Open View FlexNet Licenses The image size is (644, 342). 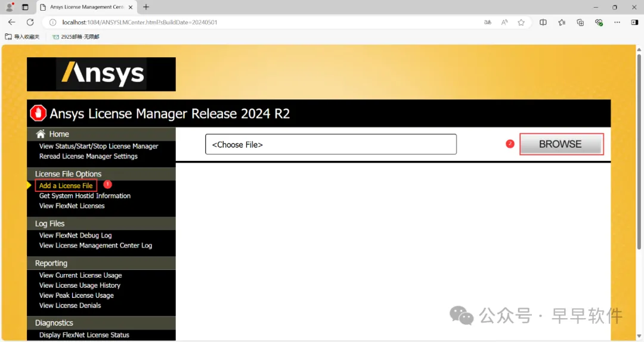coord(72,206)
